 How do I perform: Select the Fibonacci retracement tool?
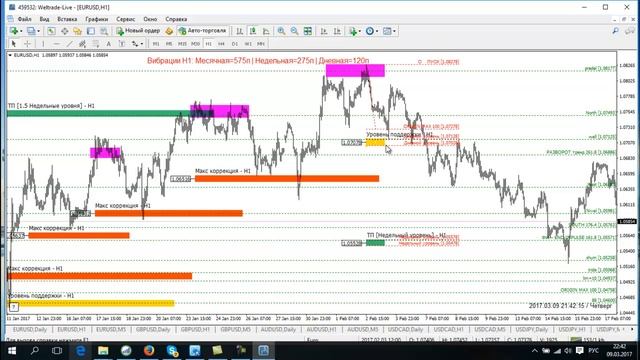click(96, 44)
